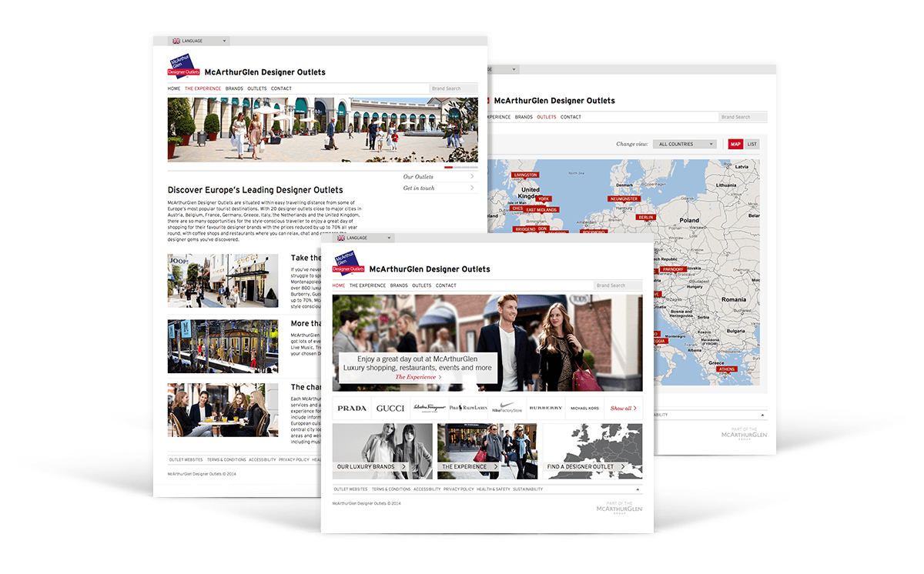The width and height of the screenshot is (924, 574).
Task: Click the café women thumbnail on the Experience page
Action: [223, 410]
